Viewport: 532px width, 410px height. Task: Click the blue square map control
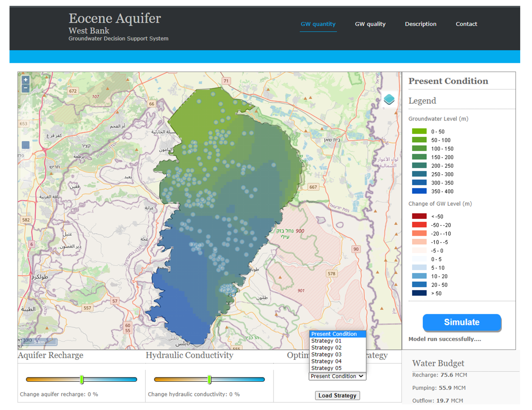(x=26, y=145)
